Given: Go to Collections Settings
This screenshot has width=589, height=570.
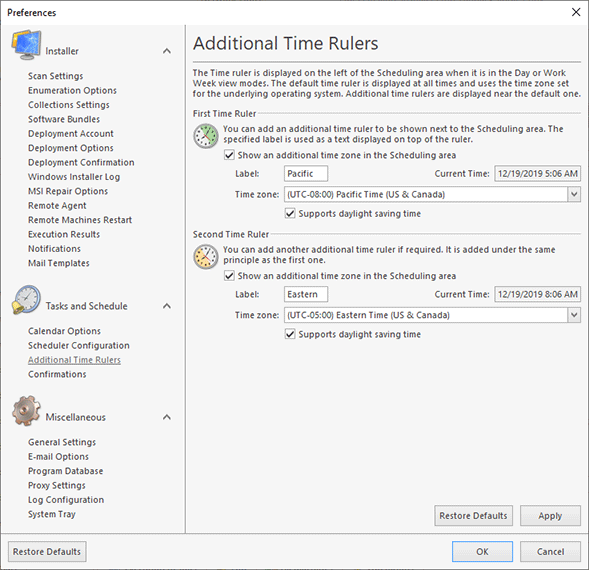Looking at the screenshot, I should [69, 105].
